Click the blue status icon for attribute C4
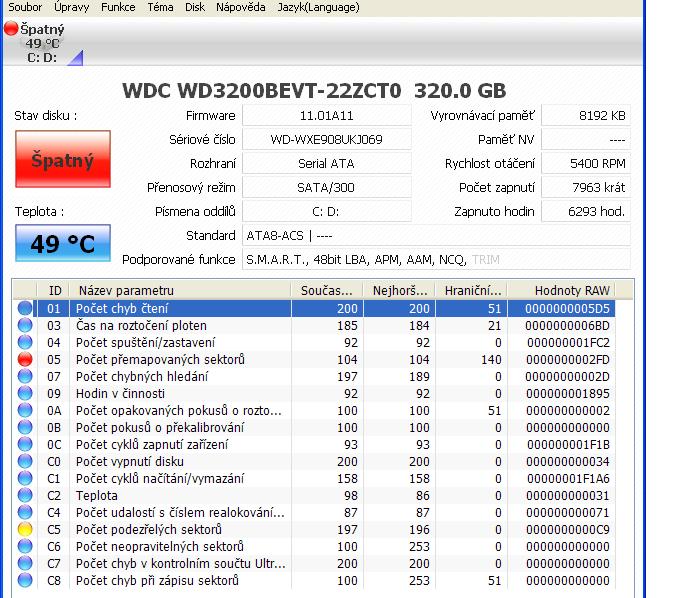 tap(25, 512)
